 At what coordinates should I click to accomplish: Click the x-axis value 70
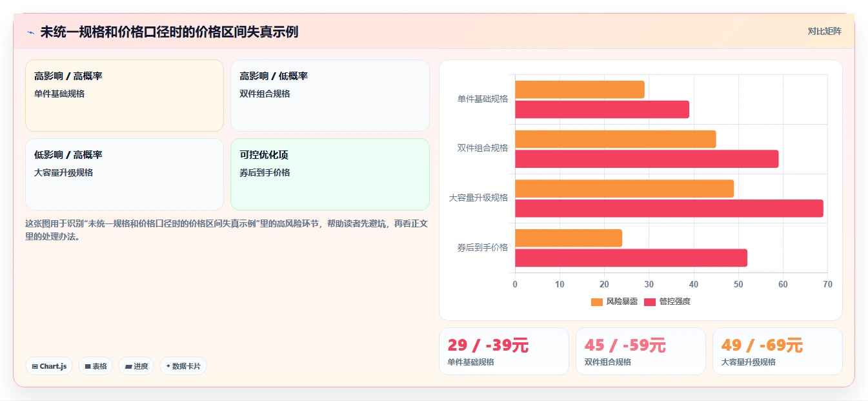(828, 284)
